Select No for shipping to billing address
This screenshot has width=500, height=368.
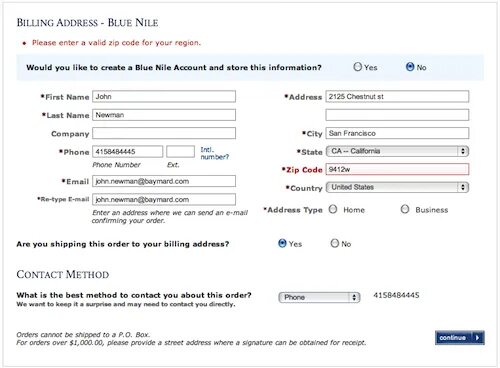tap(334, 243)
